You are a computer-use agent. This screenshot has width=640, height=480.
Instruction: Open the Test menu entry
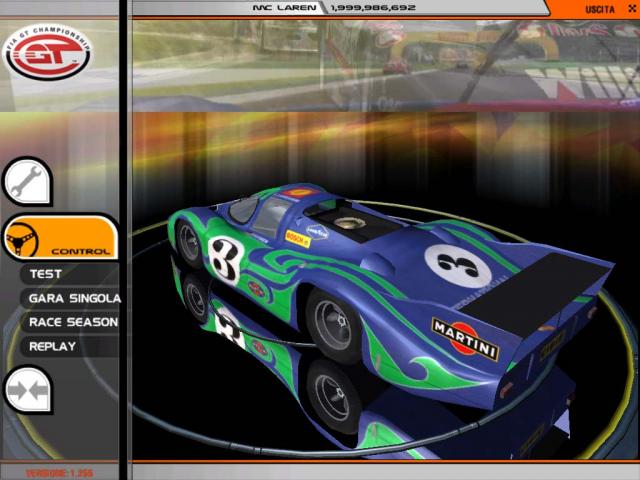coord(46,274)
